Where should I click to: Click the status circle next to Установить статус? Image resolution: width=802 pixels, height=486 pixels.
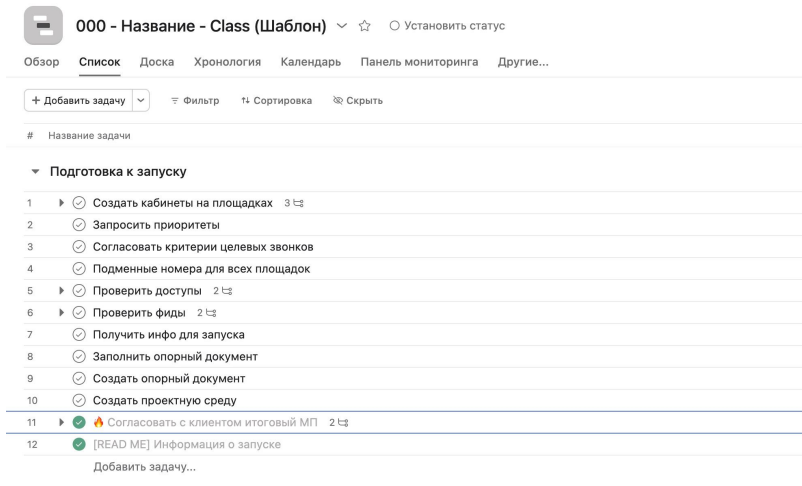[x=394, y=26]
